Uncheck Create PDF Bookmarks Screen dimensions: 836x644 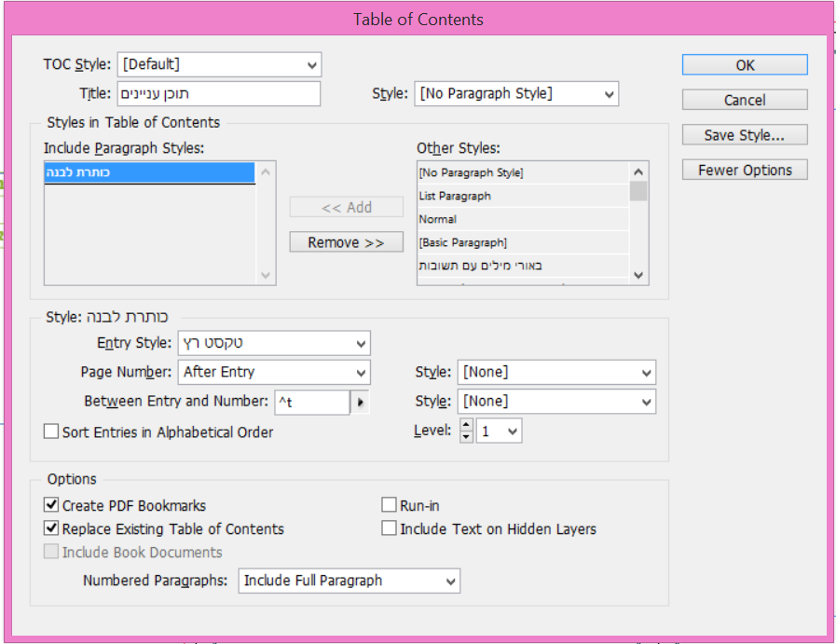pos(51,506)
